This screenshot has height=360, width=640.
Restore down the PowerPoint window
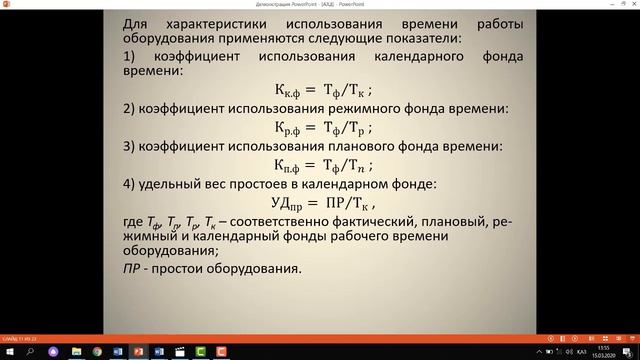tap(623, 4)
